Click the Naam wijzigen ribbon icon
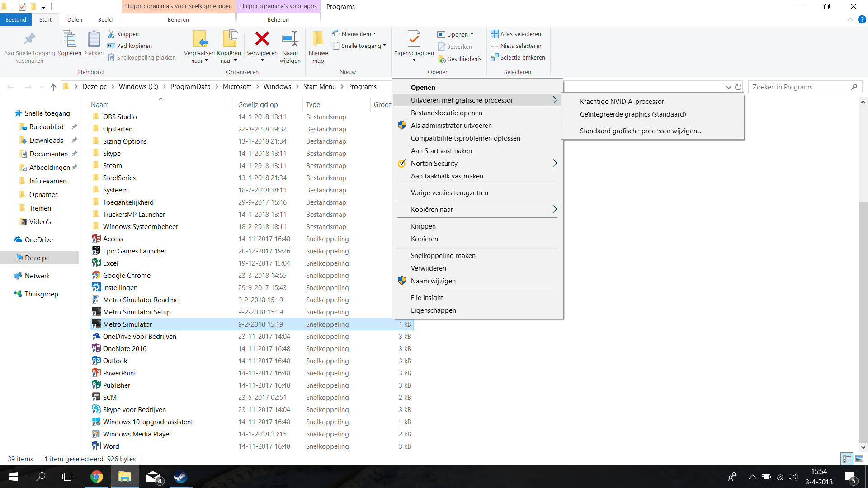Viewport: 868px width, 488px height. pyautogui.click(x=290, y=39)
